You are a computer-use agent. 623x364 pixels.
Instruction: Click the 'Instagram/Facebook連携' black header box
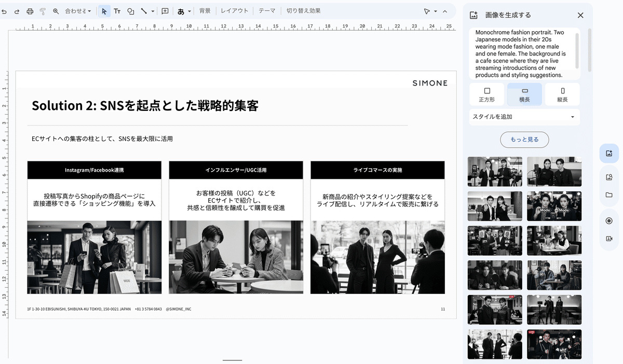pos(94,170)
